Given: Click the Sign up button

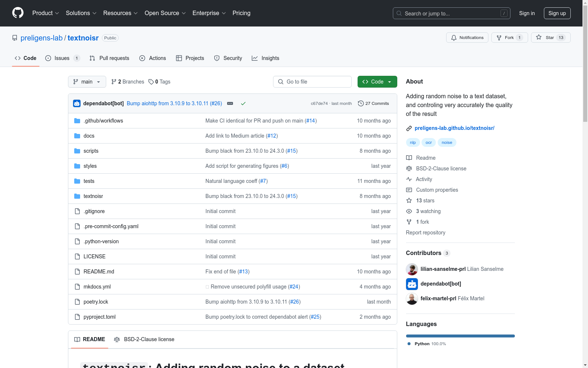Looking at the screenshot, I should click(x=557, y=13).
